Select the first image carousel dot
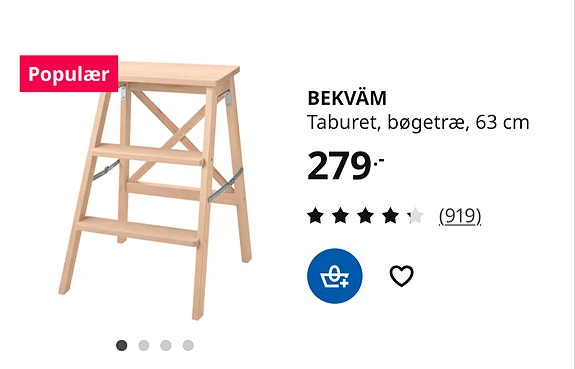 tap(122, 345)
